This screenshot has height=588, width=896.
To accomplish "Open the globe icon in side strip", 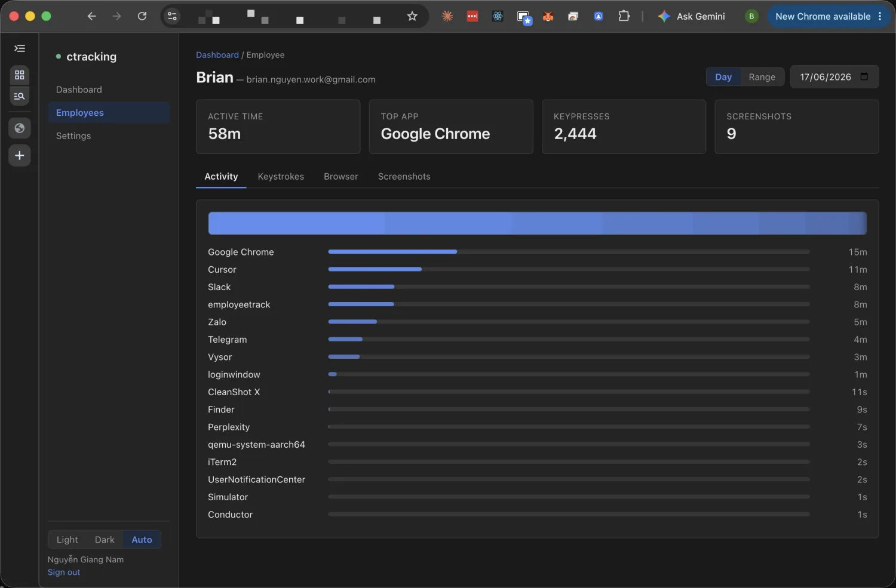I will [20, 128].
